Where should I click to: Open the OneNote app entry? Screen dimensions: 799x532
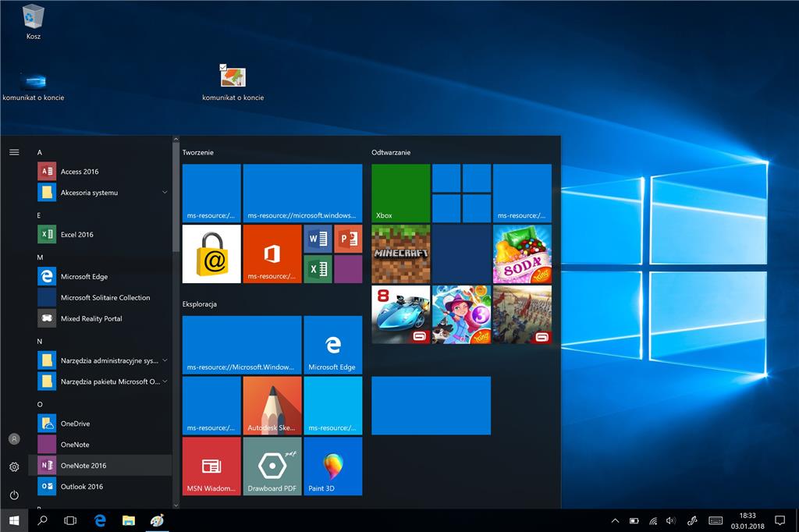pos(100,445)
